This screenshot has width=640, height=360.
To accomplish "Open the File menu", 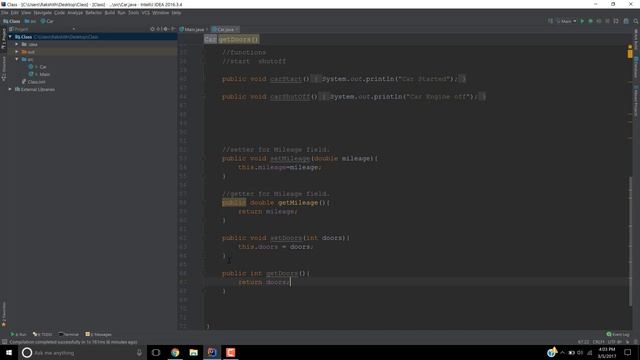I will point(4,13).
